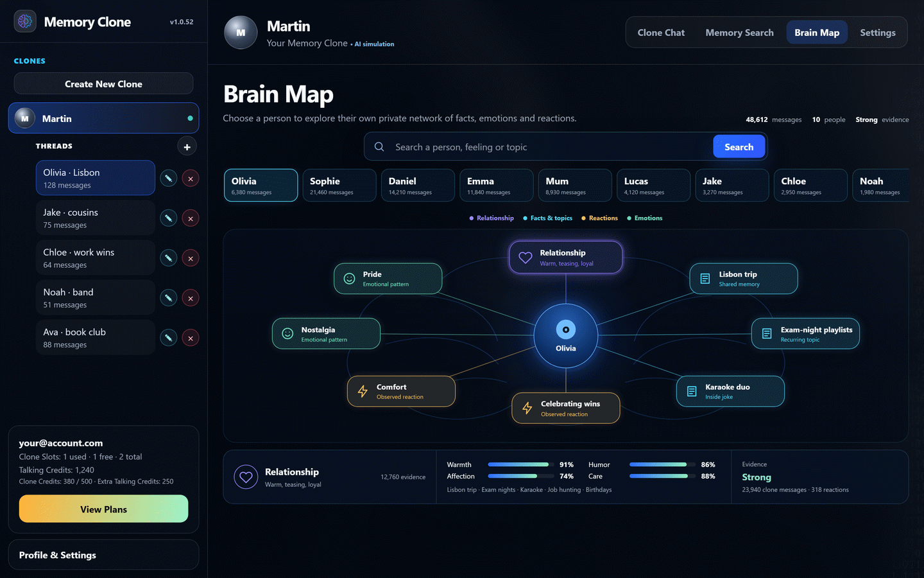This screenshot has width=924, height=578.
Task: Go to the Settings tab
Action: (x=878, y=33)
